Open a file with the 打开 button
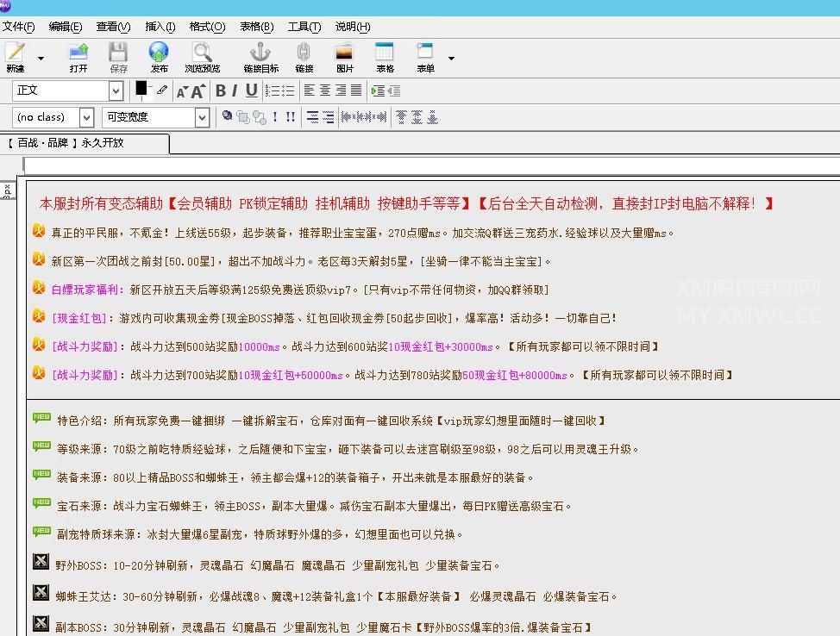The width and height of the screenshot is (840, 636). [x=78, y=57]
